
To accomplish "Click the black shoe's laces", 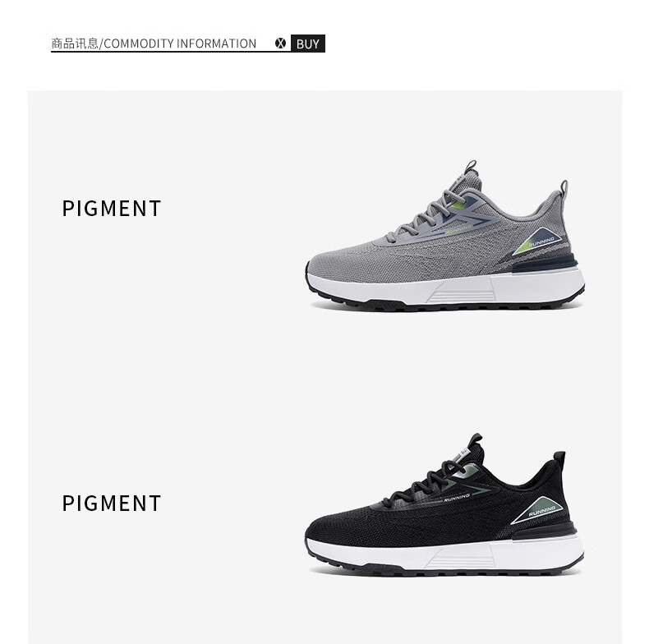I will 426,485.
